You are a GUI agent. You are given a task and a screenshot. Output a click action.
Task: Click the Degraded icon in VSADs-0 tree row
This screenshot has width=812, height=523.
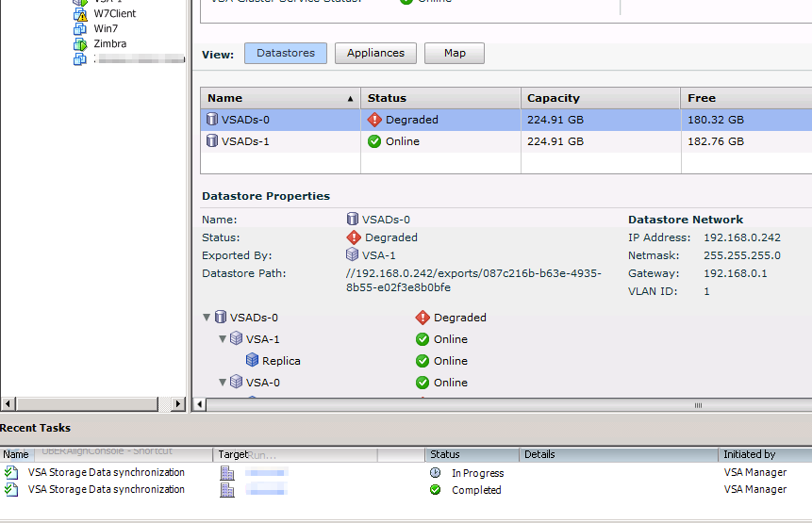click(x=423, y=318)
